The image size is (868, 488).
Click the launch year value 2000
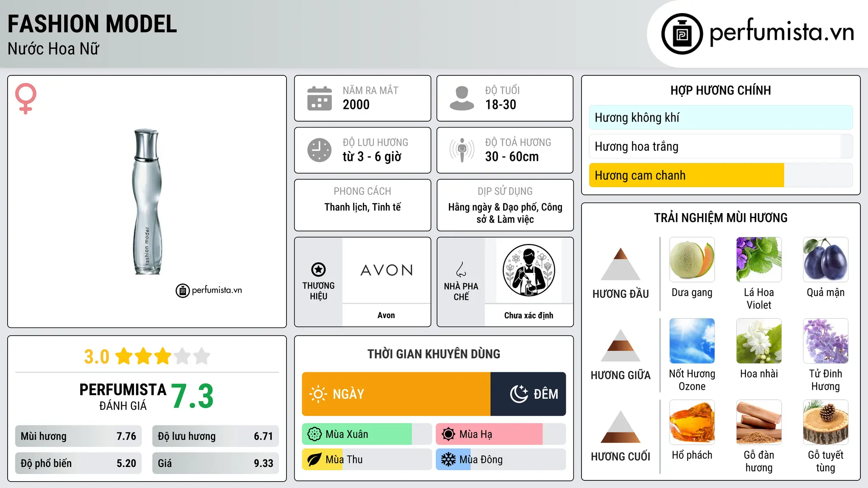click(x=356, y=105)
